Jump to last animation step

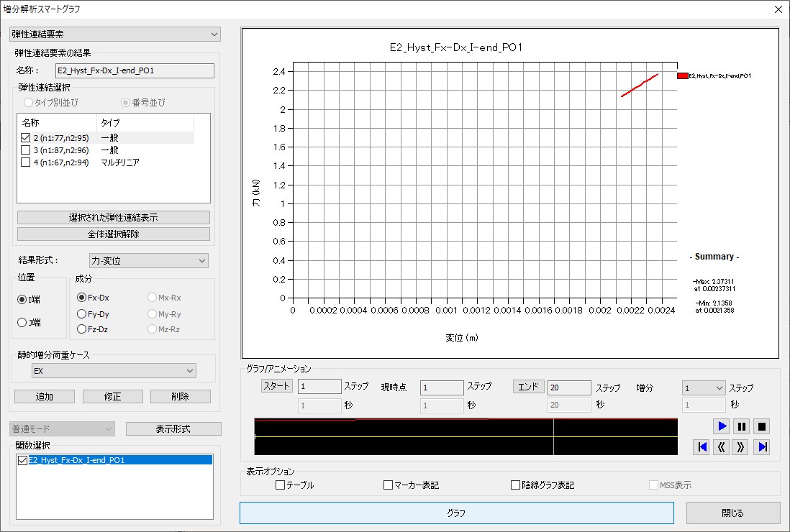pos(762,447)
